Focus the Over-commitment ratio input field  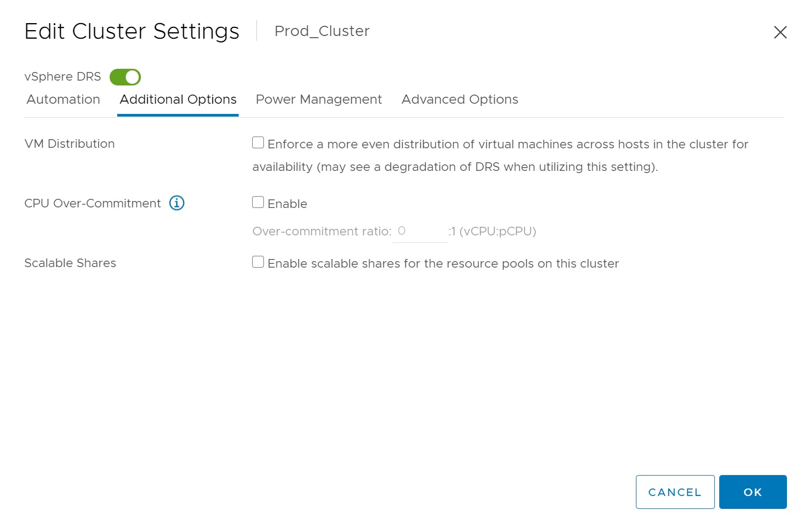click(x=420, y=232)
